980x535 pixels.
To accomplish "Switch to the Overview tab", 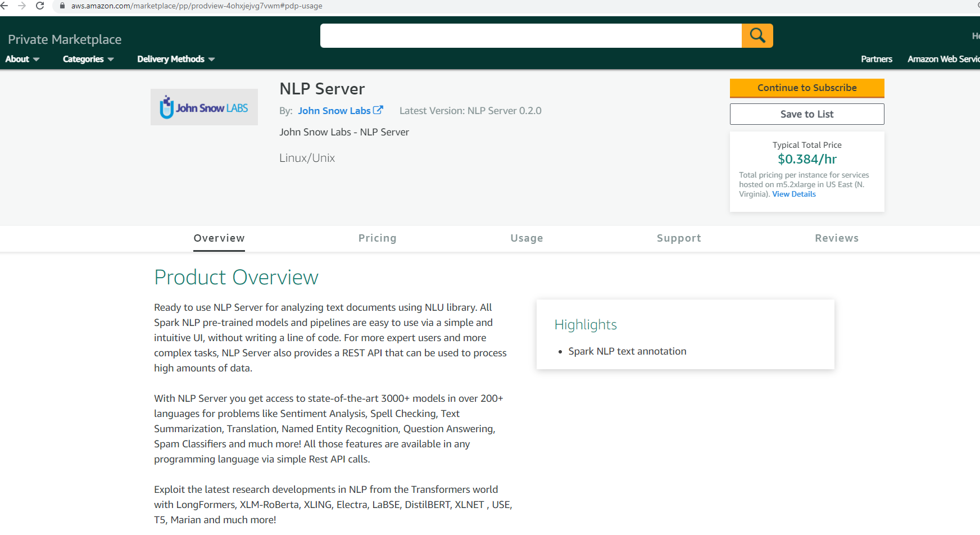I will pos(219,238).
